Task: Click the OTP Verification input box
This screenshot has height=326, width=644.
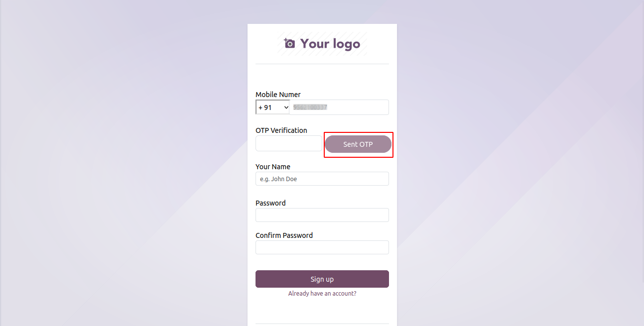Action: (288, 144)
